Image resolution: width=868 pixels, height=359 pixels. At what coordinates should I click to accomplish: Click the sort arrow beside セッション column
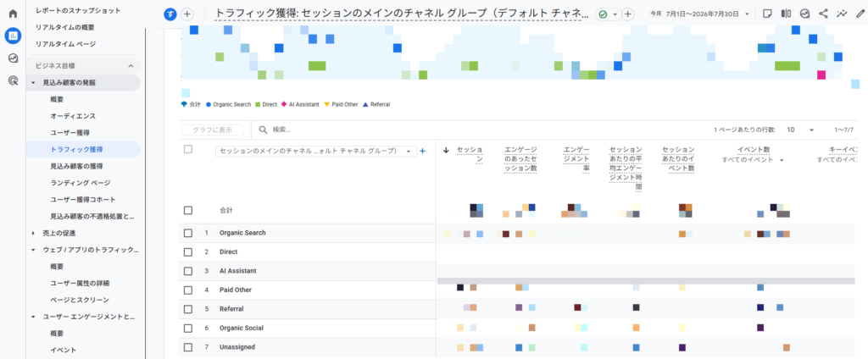coord(446,150)
